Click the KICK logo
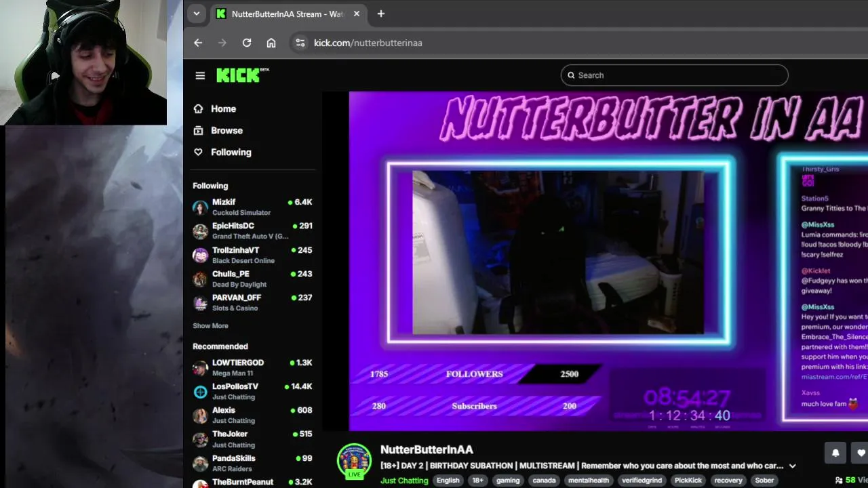 (242, 75)
